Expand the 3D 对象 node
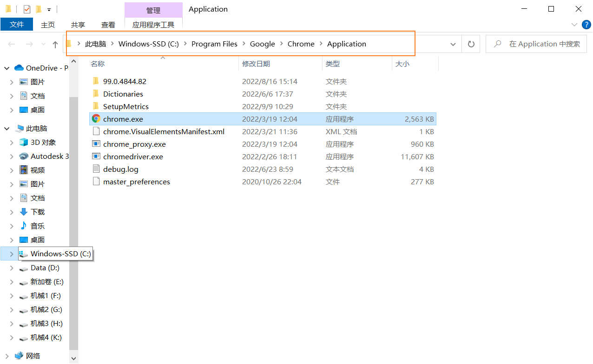593x364 pixels. pos(12,143)
